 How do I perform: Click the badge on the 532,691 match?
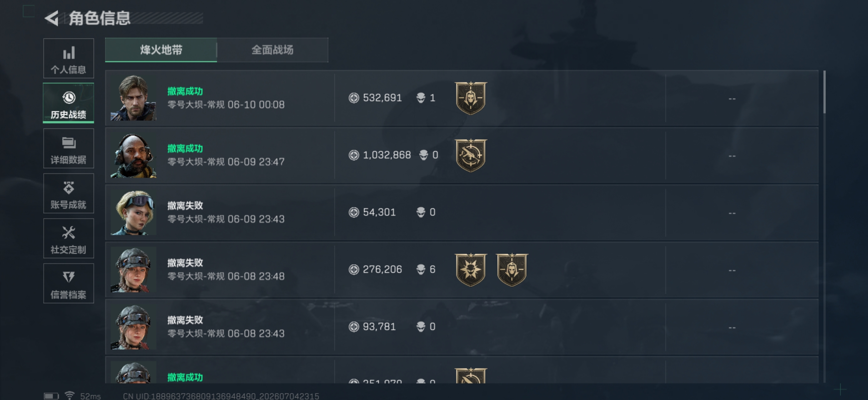click(x=471, y=98)
